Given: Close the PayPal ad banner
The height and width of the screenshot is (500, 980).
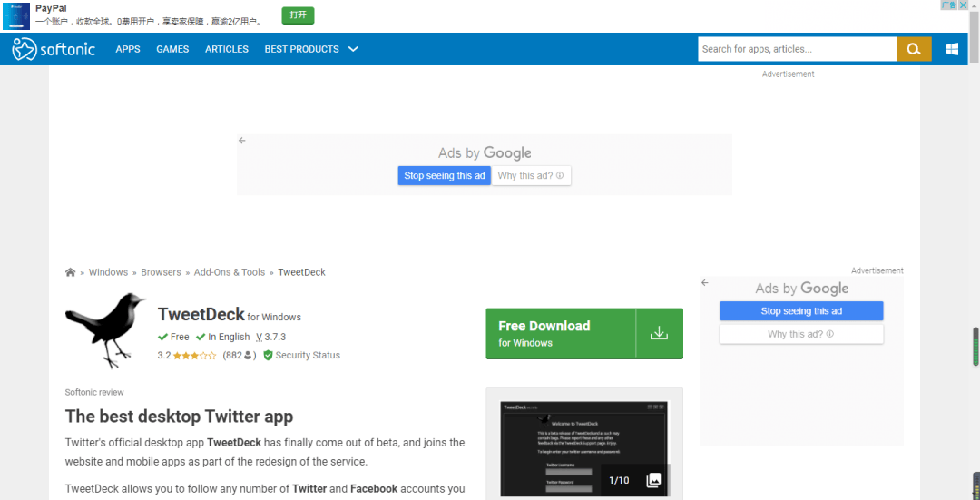Looking at the screenshot, I should click(x=963, y=5).
